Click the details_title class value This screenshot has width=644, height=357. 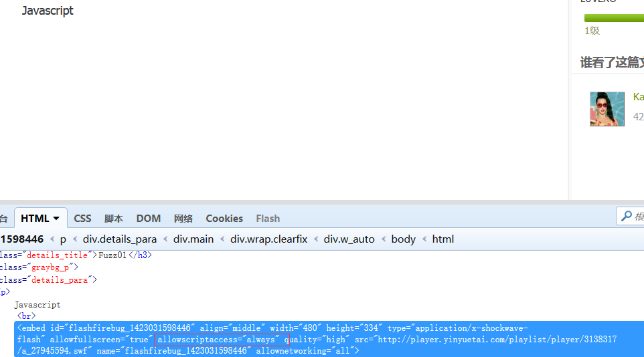pyautogui.click(x=57, y=255)
